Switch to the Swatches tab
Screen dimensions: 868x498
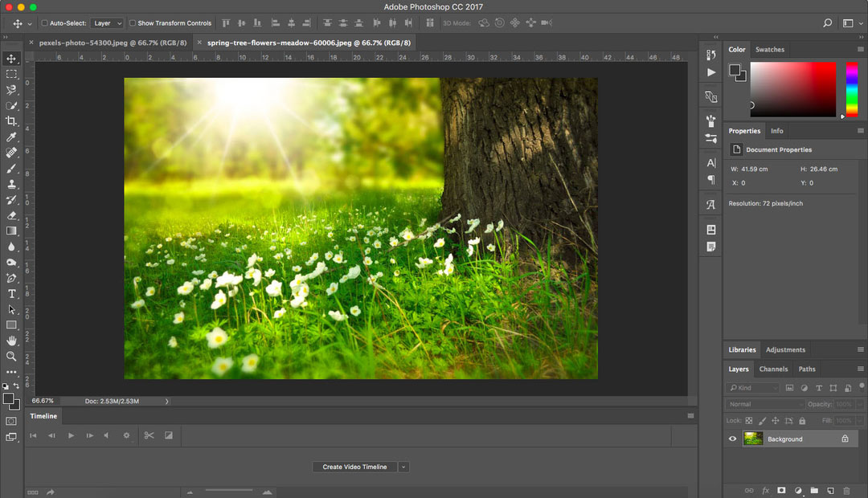770,49
